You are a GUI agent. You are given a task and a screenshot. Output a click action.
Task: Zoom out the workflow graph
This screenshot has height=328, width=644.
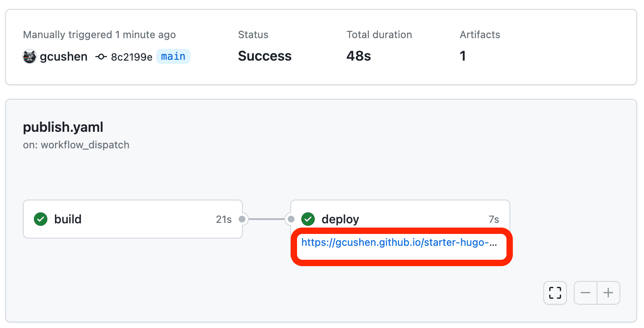[586, 293]
